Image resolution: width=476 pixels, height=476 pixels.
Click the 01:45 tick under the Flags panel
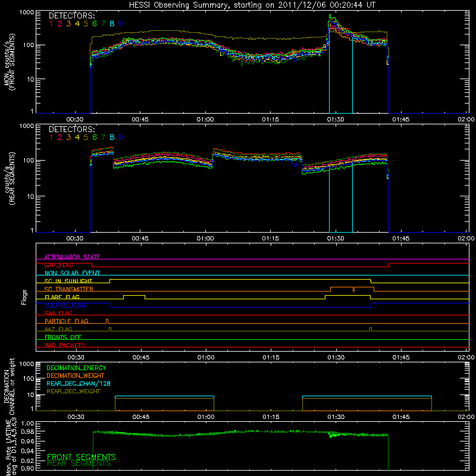click(x=400, y=358)
